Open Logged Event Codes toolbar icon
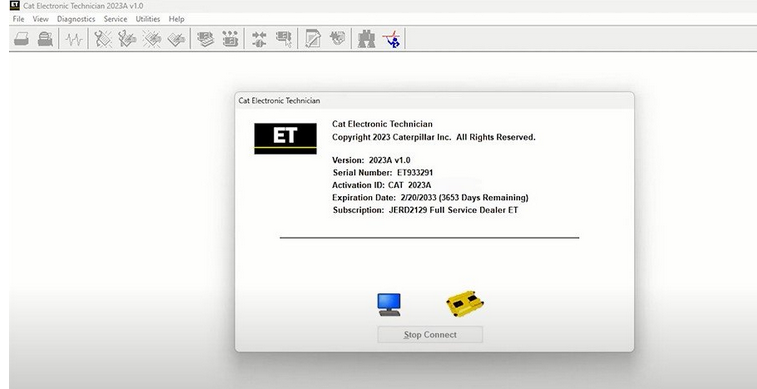The height and width of the screenshot is (389, 757). [176, 39]
